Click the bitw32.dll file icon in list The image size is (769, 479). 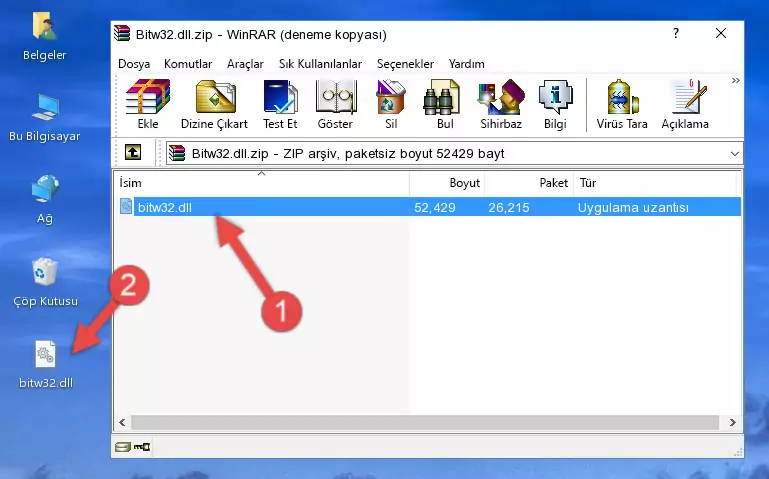tap(126, 206)
